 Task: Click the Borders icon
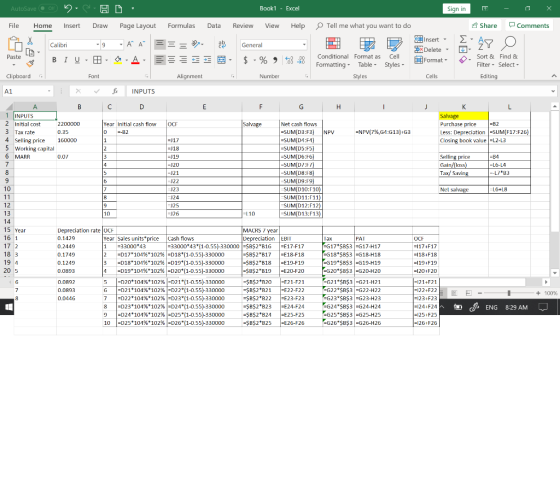pos(97,60)
